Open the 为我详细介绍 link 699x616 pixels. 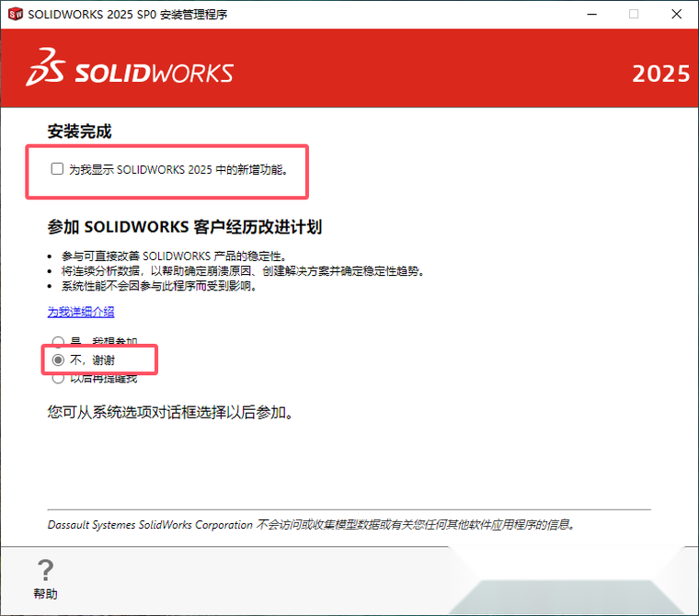pos(81,312)
